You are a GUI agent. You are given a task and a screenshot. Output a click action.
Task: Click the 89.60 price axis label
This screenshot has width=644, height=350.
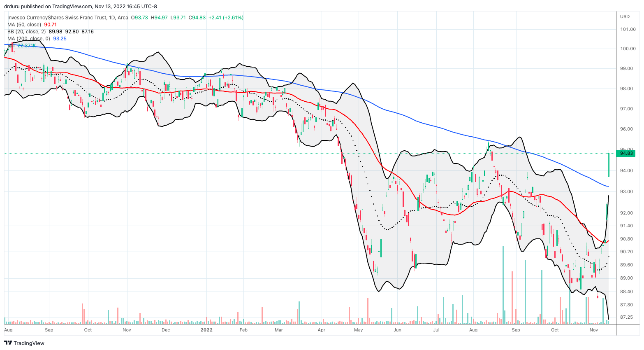click(x=626, y=265)
